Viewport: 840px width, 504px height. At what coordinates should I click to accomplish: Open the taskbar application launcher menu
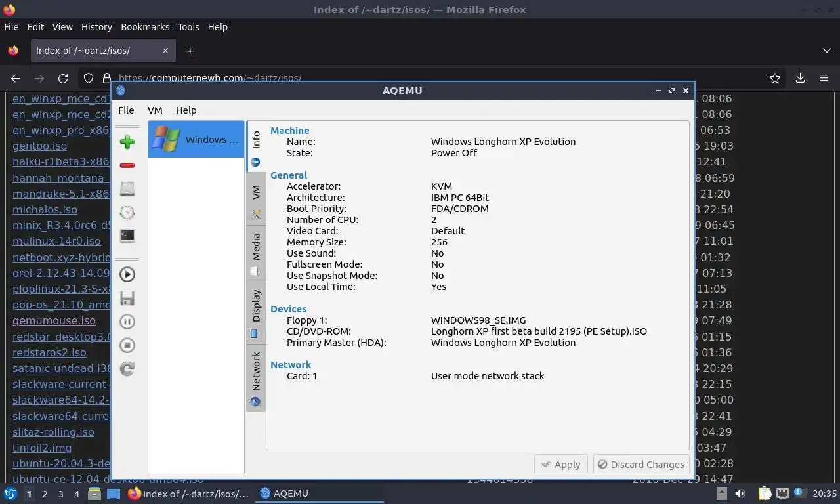tap(10, 493)
